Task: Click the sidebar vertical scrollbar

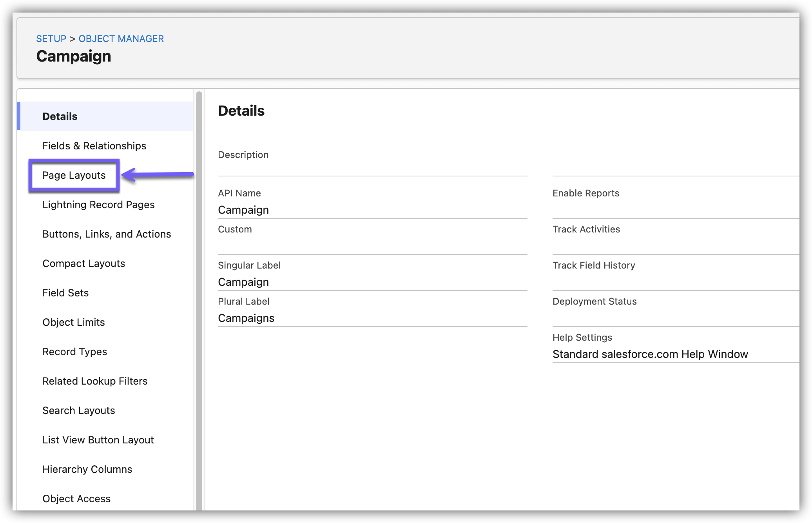Action: [199, 274]
